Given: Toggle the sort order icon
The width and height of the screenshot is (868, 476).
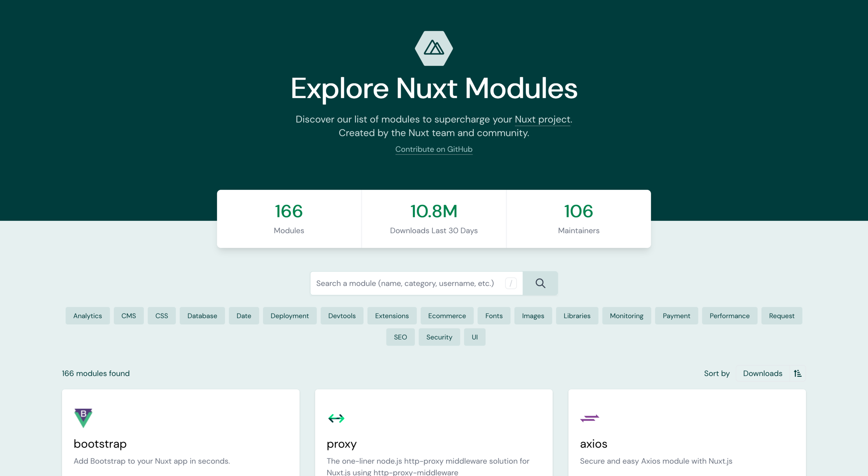Looking at the screenshot, I should pos(797,373).
